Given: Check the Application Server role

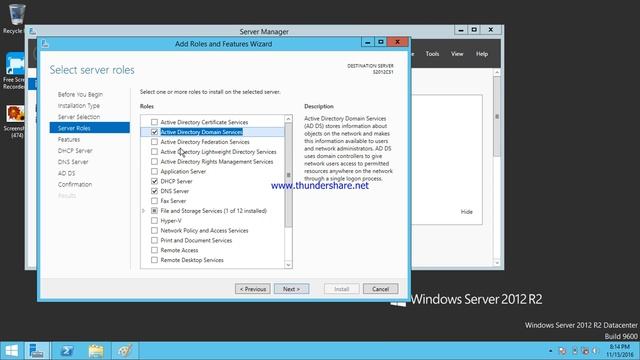Looking at the screenshot, I should click(154, 171).
